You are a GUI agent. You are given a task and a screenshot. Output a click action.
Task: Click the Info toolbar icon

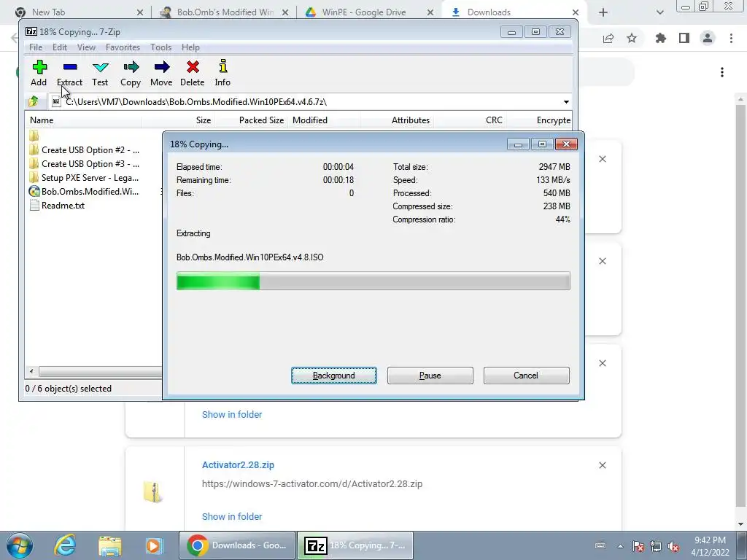(222, 74)
